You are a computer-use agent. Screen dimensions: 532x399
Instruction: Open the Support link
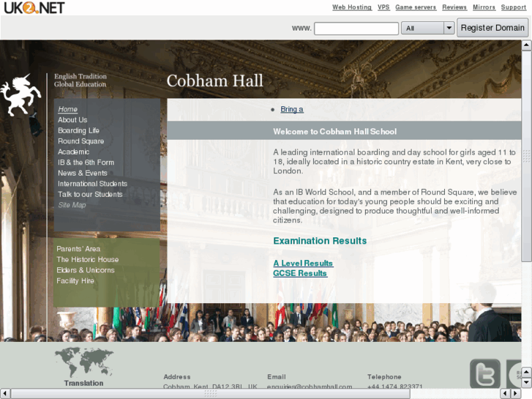pos(513,7)
